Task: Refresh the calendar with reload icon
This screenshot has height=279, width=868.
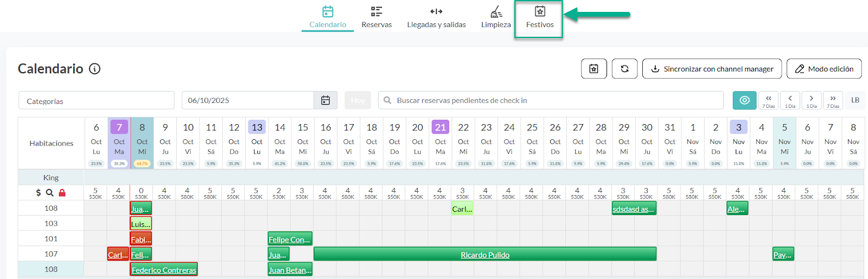Action: click(x=624, y=69)
